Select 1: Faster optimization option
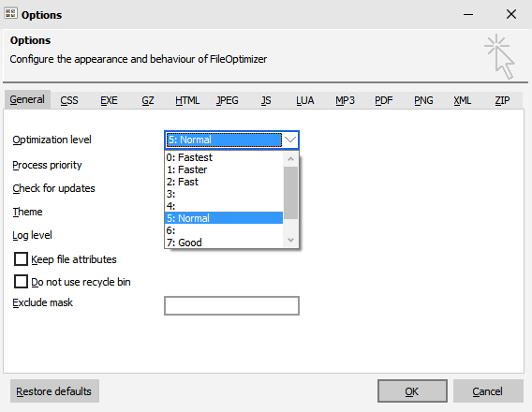 [x=224, y=169]
